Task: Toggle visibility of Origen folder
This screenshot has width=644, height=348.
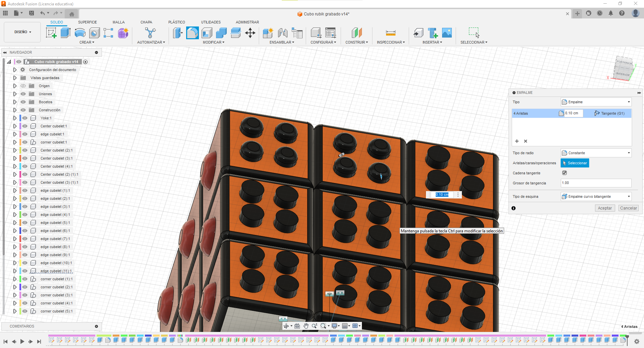Action: (23, 86)
